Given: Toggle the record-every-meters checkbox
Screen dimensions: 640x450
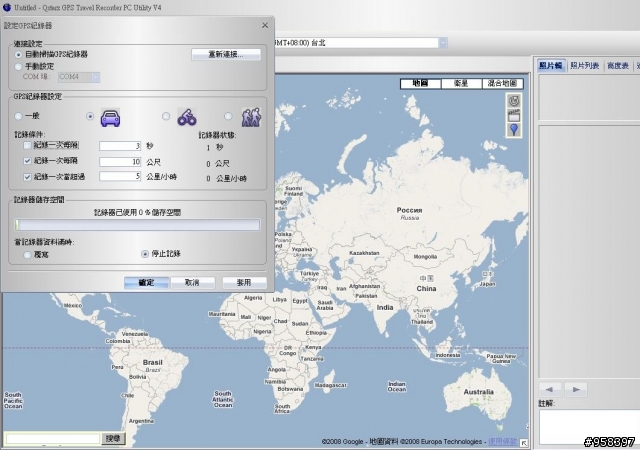Looking at the screenshot, I should coord(27,161).
